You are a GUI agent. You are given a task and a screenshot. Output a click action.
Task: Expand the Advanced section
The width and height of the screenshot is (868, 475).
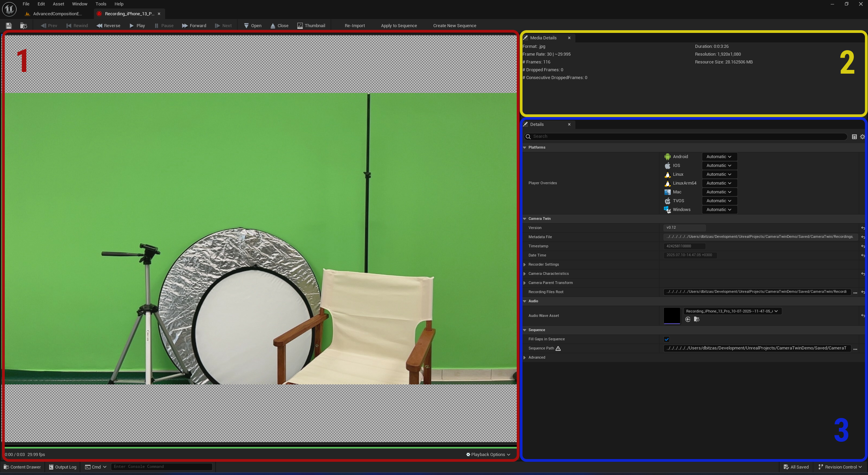525,358
